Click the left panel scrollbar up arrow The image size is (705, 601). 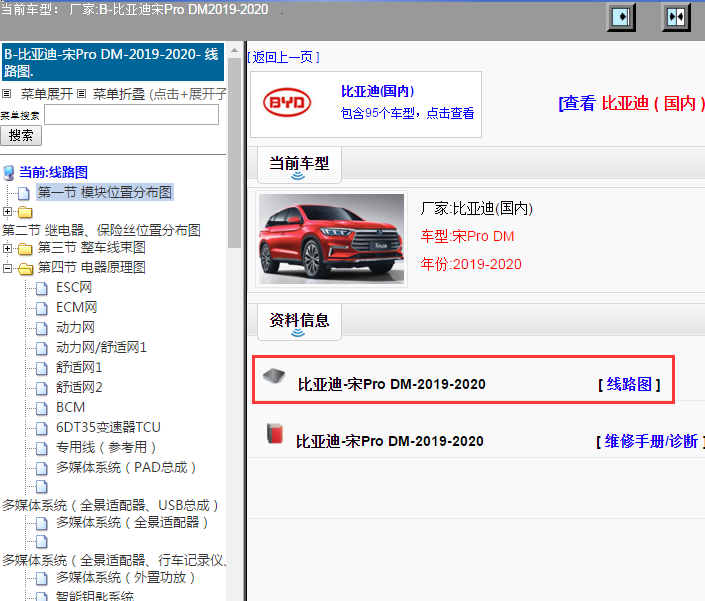click(234, 50)
